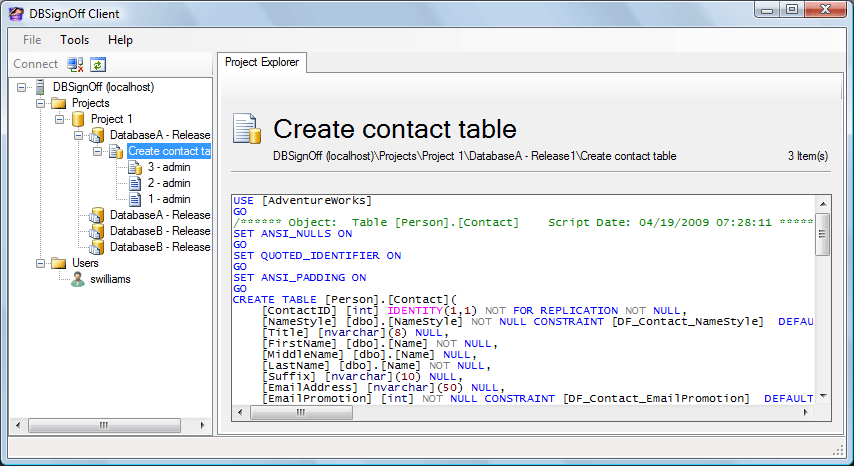Click the SET QUOTED_IDENTIFIER ON line
854x466 pixels.
click(317, 255)
